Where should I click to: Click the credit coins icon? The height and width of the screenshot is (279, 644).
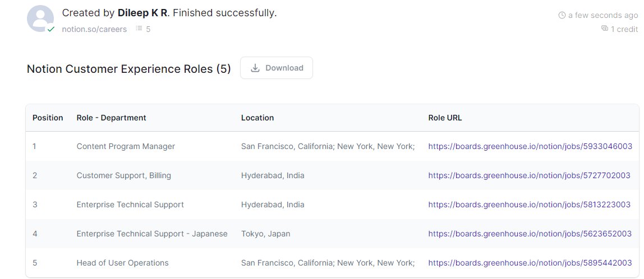tap(604, 29)
